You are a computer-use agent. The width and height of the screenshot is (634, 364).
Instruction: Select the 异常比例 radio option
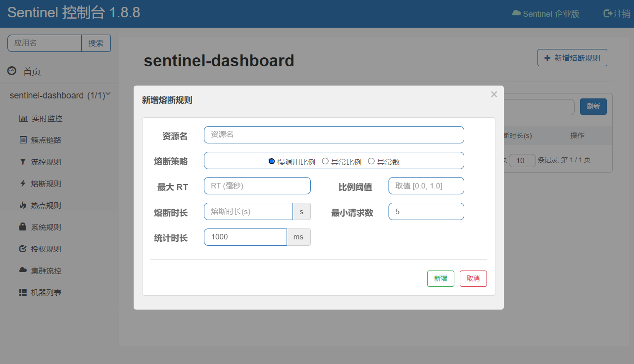coord(325,161)
